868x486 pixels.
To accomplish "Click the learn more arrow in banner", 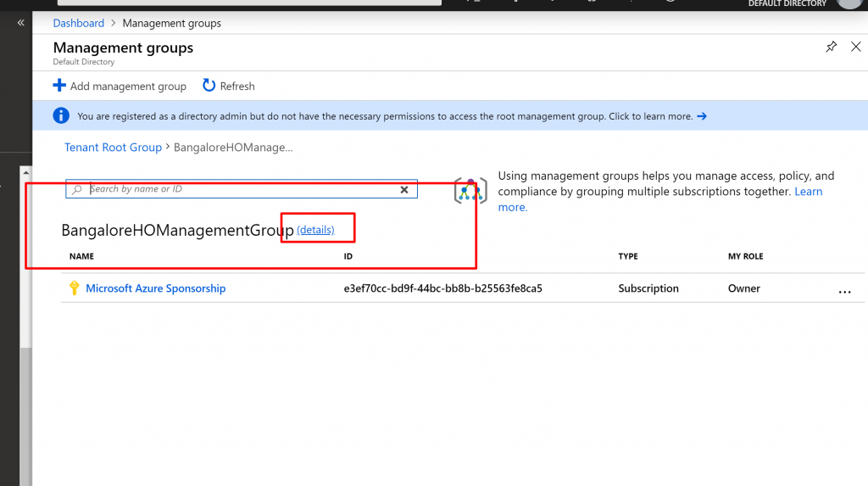I will coord(701,116).
